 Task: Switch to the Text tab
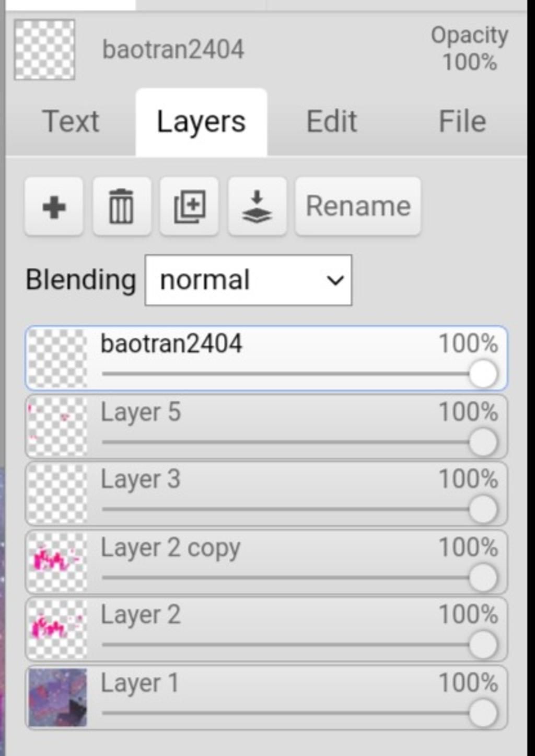coord(71,122)
